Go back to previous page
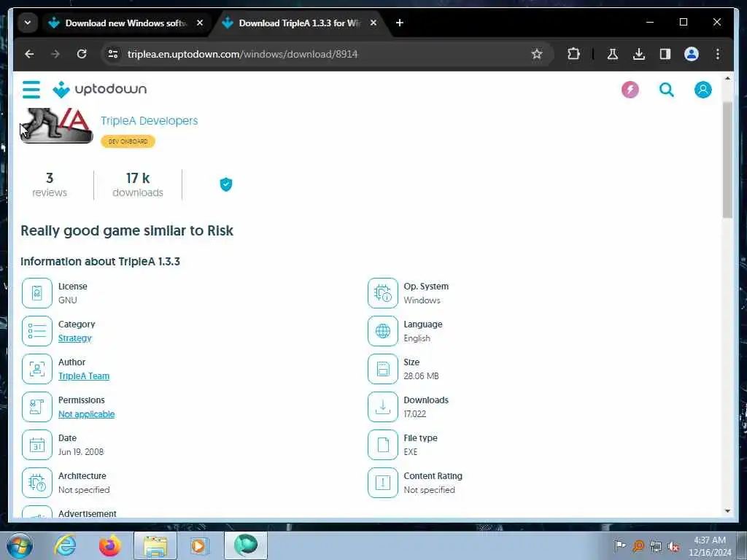This screenshot has width=747, height=560. [x=29, y=54]
